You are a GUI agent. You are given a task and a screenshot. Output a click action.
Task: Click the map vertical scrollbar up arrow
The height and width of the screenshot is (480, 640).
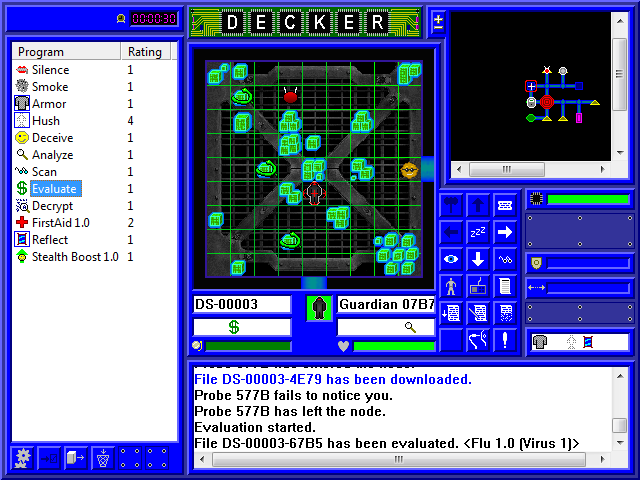coord(620,21)
